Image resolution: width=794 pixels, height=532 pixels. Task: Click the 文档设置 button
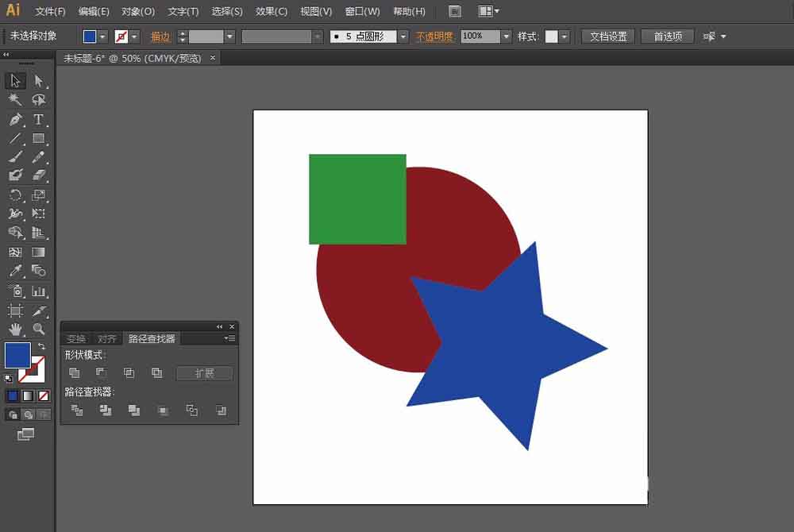click(608, 37)
